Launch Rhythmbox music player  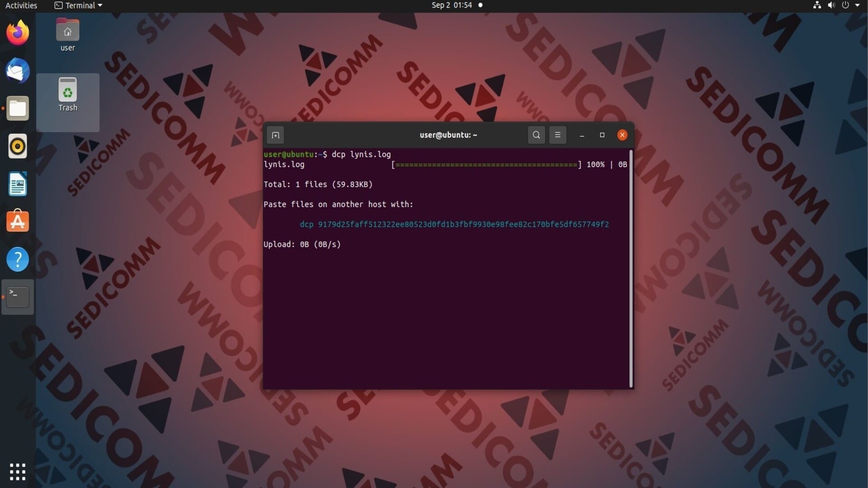18,146
